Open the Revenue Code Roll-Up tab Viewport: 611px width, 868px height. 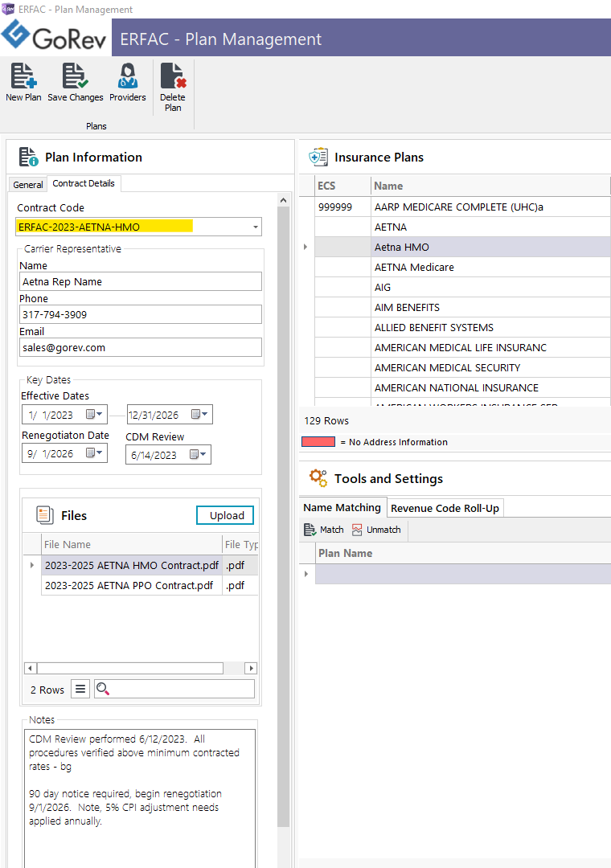coord(445,508)
